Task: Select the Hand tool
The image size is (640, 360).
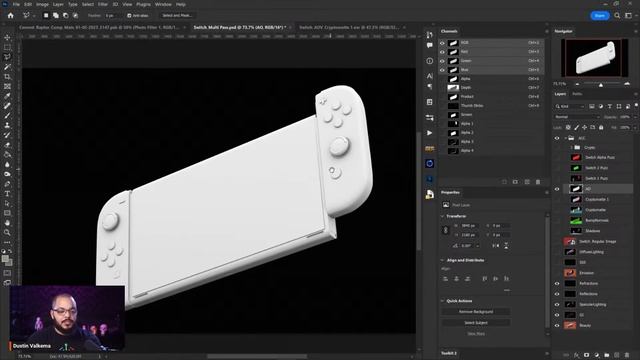Action: pyautogui.click(x=7, y=223)
